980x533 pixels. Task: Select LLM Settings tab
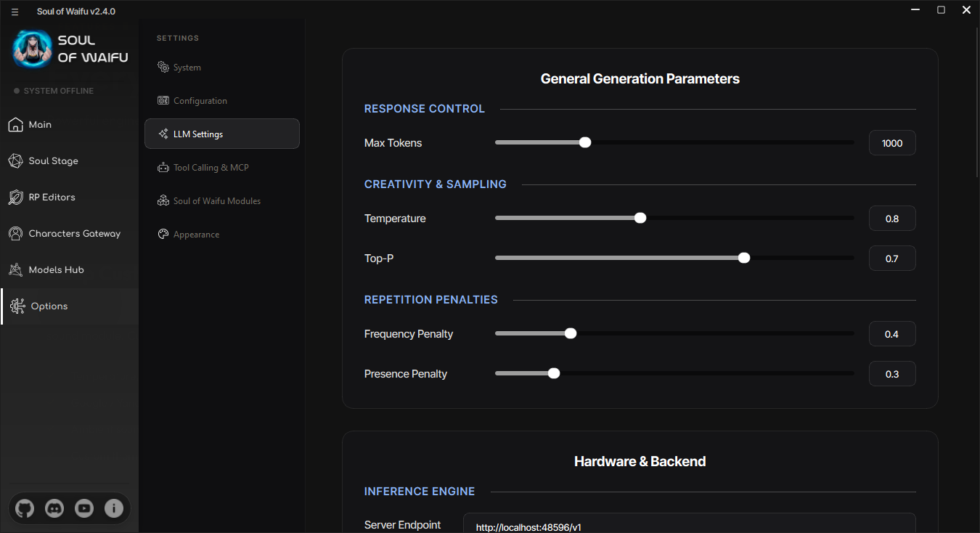(222, 134)
